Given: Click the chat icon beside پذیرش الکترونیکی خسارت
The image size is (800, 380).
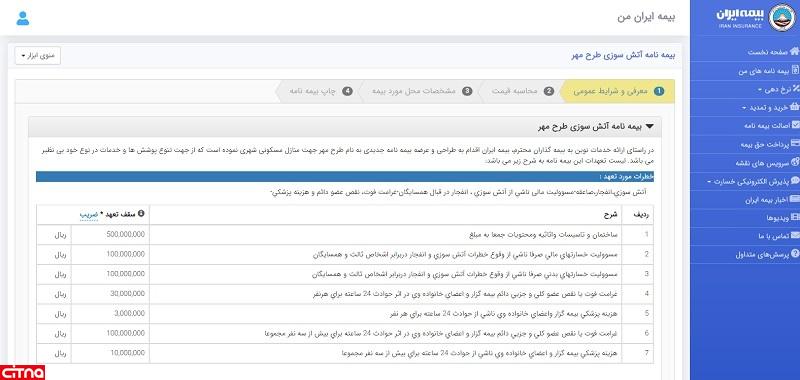Looking at the screenshot, I should point(795,181).
